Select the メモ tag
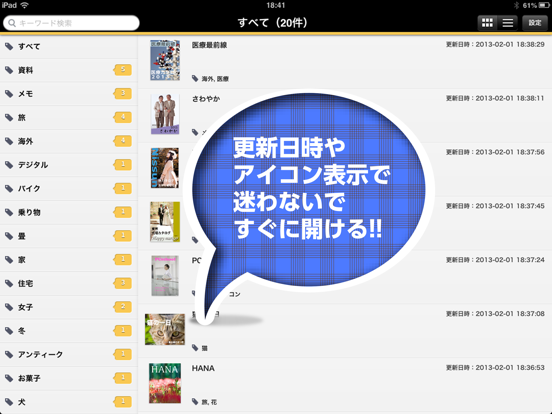The image size is (552, 414). 69,94
